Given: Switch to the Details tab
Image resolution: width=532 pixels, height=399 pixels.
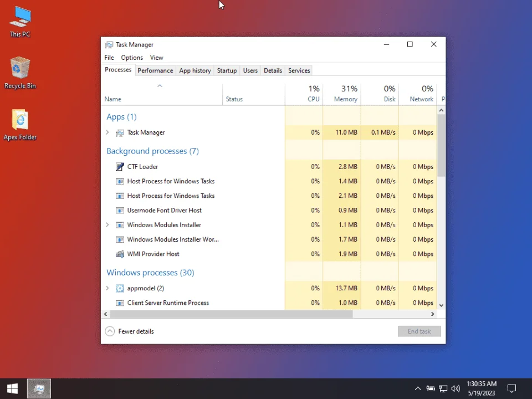Looking at the screenshot, I should coord(273,70).
